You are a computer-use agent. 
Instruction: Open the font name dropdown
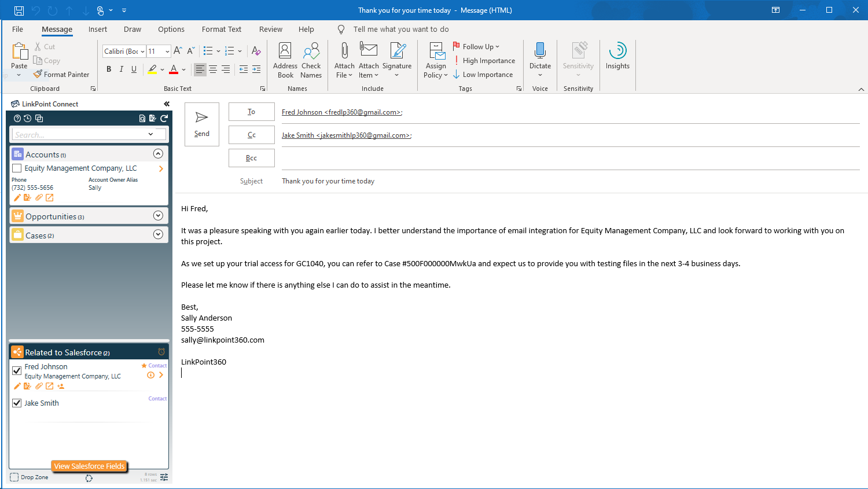coord(142,52)
